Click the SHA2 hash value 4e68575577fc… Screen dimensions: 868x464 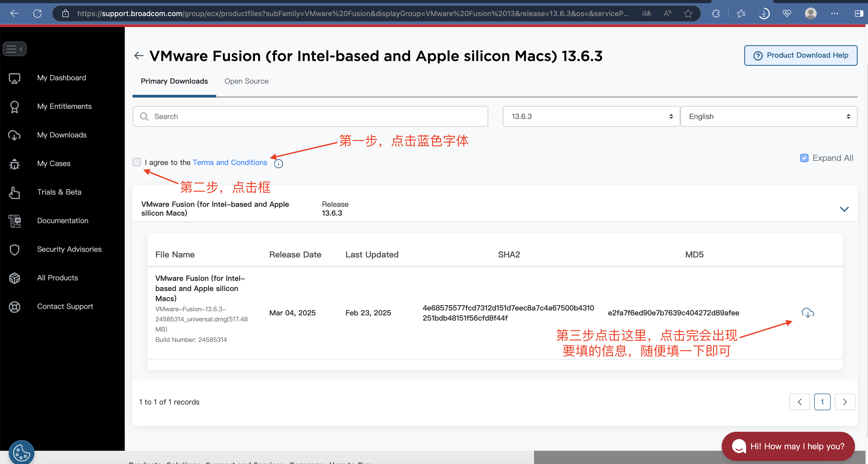[508, 313]
